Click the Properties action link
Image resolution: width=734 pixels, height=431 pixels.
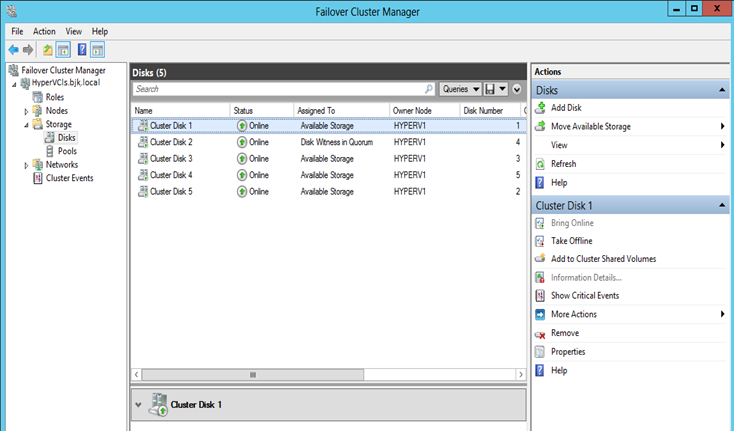coord(568,352)
